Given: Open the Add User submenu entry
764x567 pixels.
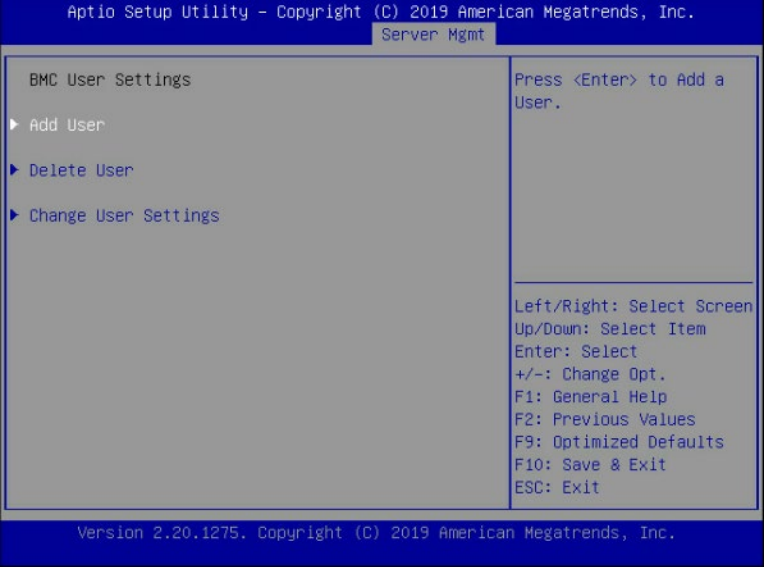Looking at the screenshot, I should (67, 125).
